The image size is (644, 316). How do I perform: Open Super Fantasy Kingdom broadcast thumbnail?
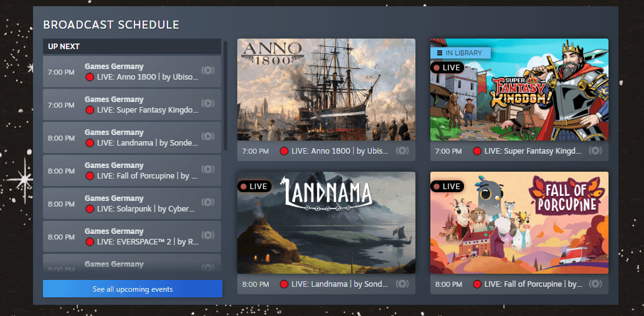[x=519, y=90]
